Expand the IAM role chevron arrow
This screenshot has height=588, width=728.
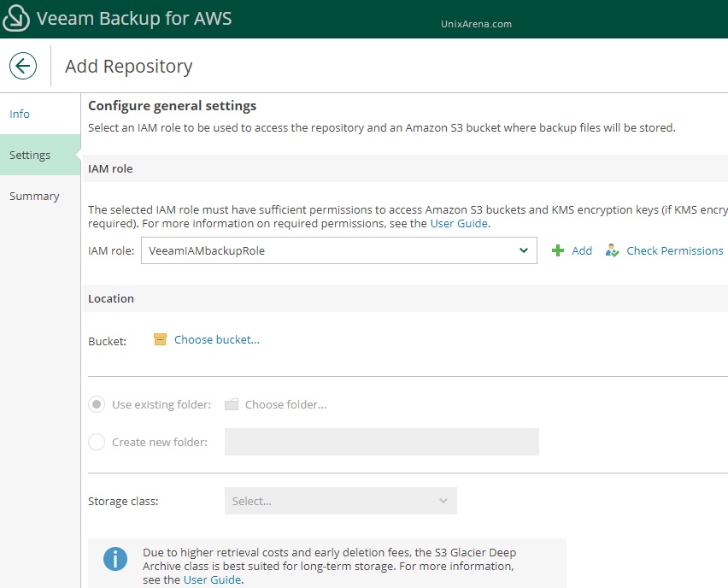click(x=524, y=250)
